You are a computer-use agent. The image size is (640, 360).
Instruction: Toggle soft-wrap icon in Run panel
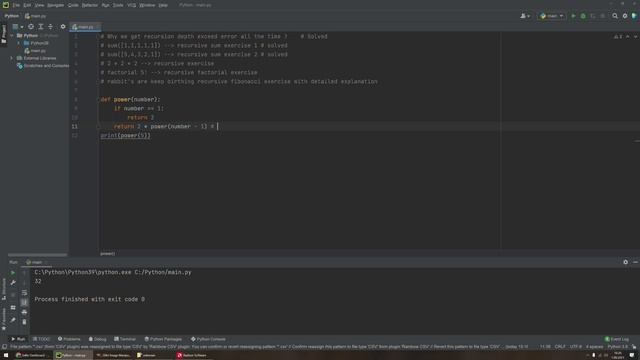point(24,292)
